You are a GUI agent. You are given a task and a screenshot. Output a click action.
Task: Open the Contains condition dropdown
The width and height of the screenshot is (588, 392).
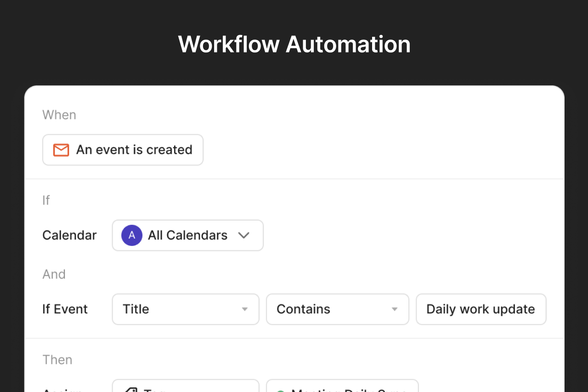pos(338,309)
